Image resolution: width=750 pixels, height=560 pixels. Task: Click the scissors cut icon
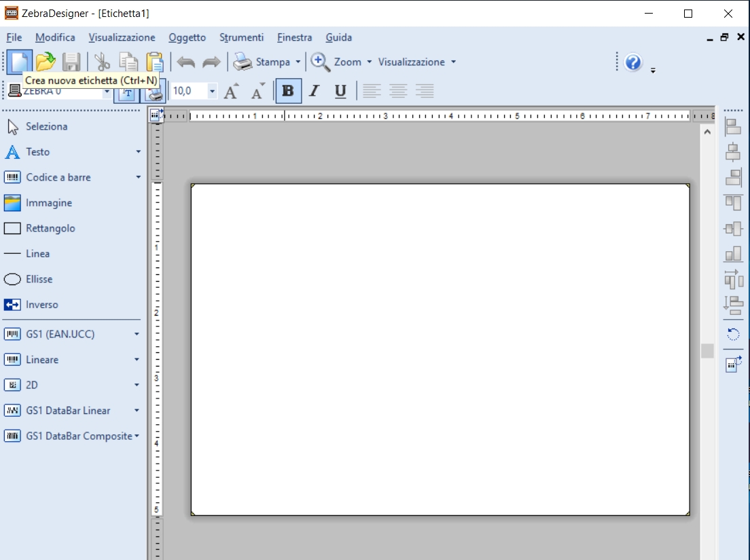102,62
